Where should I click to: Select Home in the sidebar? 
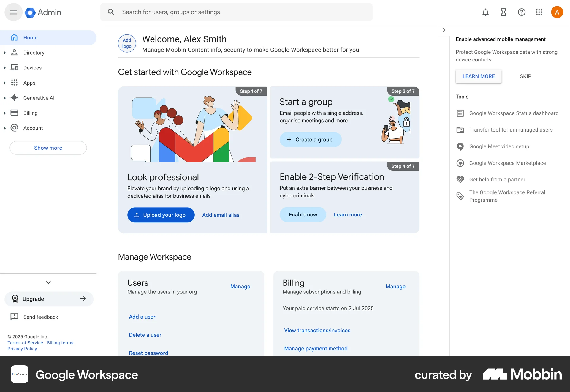click(x=31, y=37)
